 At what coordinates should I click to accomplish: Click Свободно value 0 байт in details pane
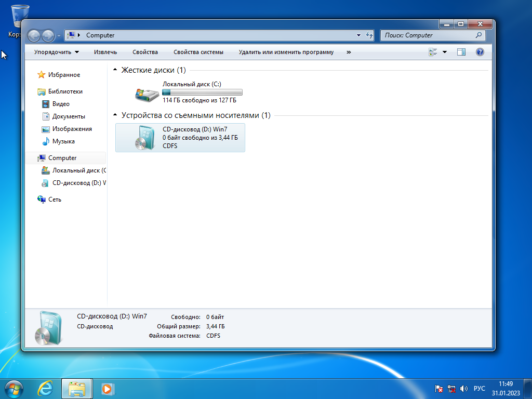coord(215,317)
